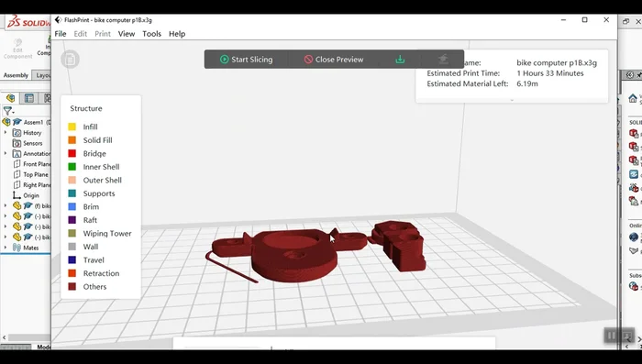Viewport: 642px width, 364px height.
Task: Expand the Mates node in SolidWorks tree
Action: coord(6,248)
